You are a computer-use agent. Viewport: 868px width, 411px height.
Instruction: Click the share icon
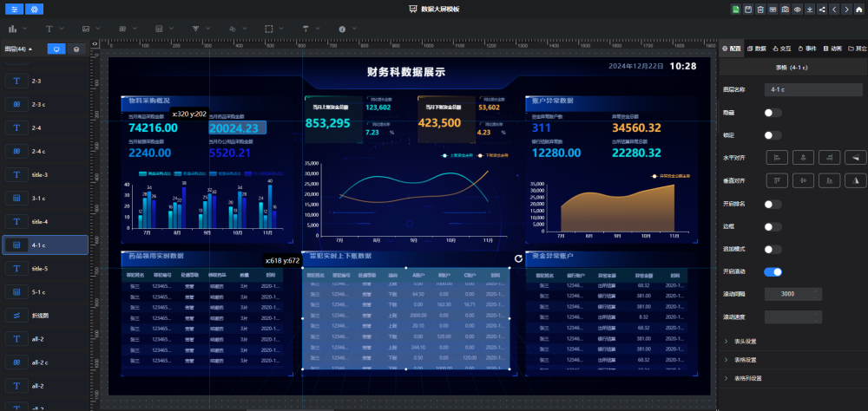(822, 10)
